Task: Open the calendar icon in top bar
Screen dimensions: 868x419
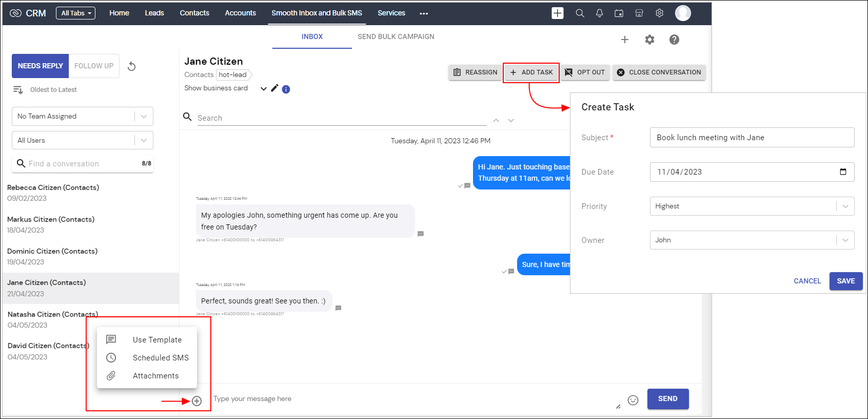Action: pyautogui.click(x=619, y=13)
